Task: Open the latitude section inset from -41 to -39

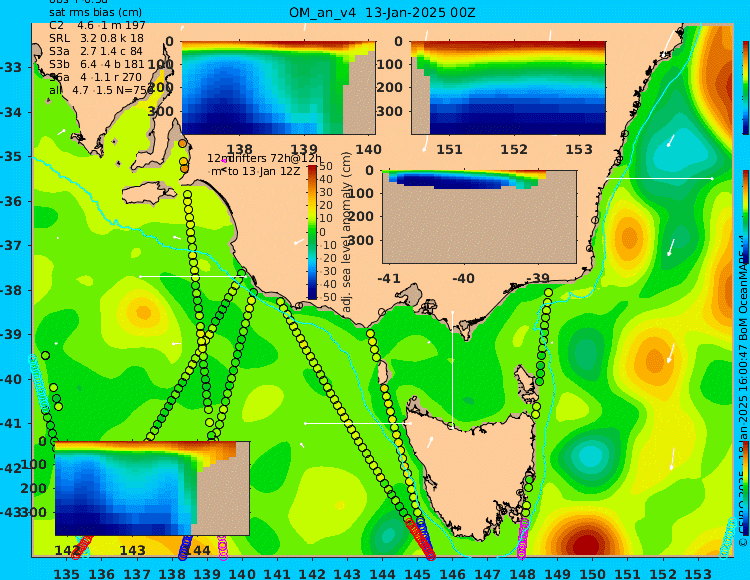Action: [x=479, y=216]
